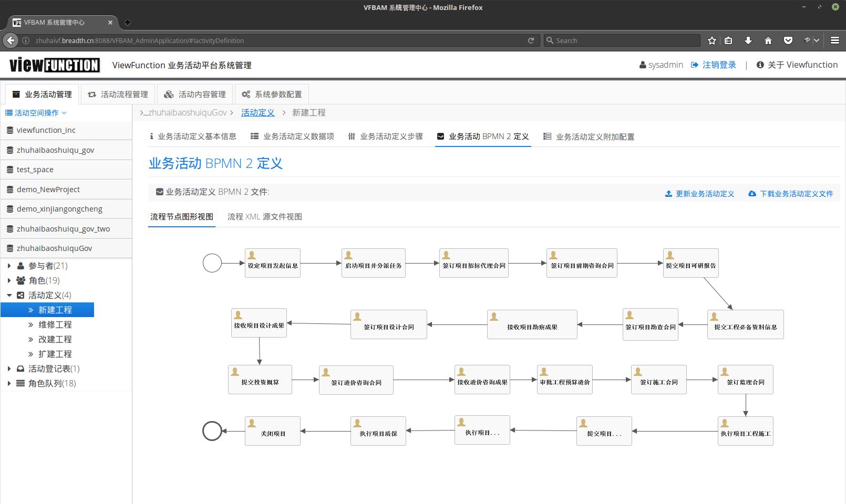Open 业务活动 BPMN 2 定义 tab
Screen dimensions: 846x504
(x=483, y=136)
